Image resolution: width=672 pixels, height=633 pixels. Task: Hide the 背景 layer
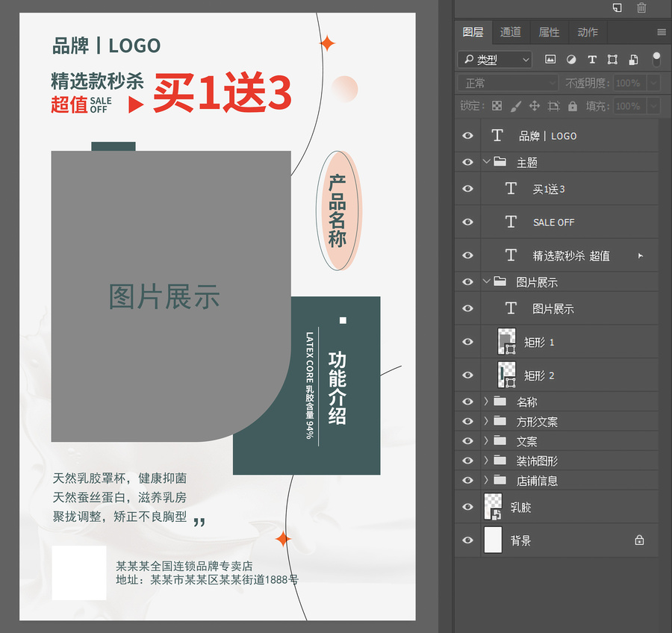point(467,540)
